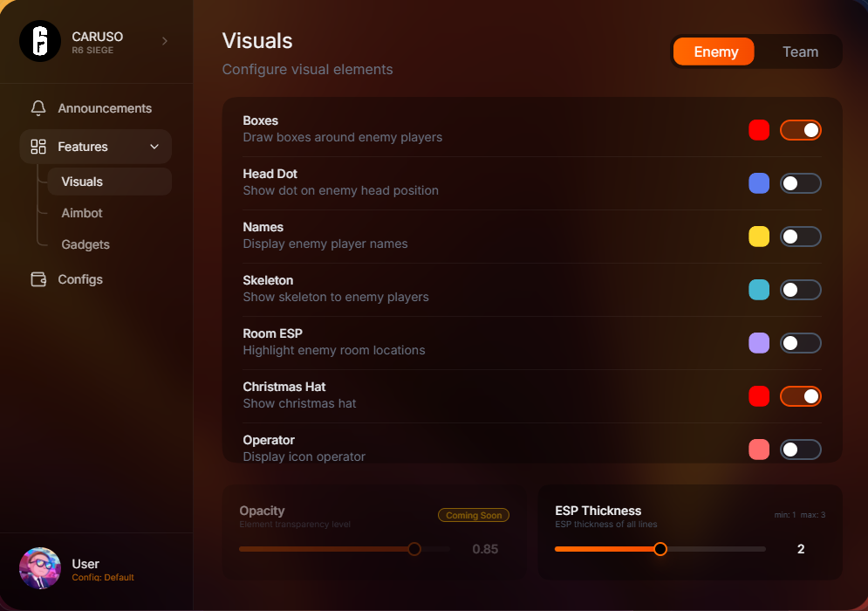This screenshot has width=868, height=611.
Task: Click the red Christmas Hat color swatch
Action: (759, 396)
